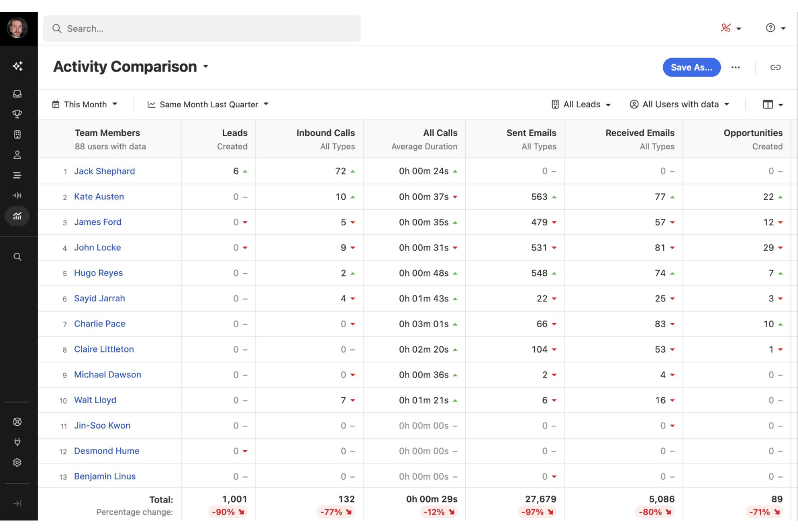Open Desmond Hume's profile link
The image size is (798, 532).
coord(107,451)
